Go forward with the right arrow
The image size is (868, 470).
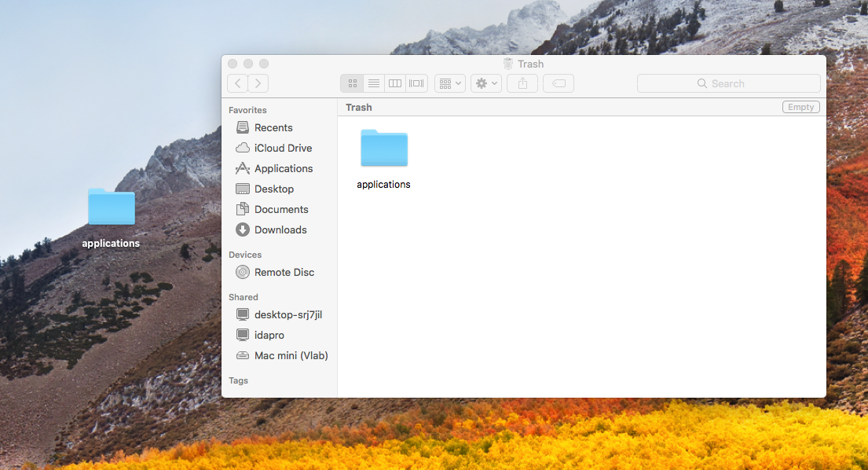coord(258,83)
